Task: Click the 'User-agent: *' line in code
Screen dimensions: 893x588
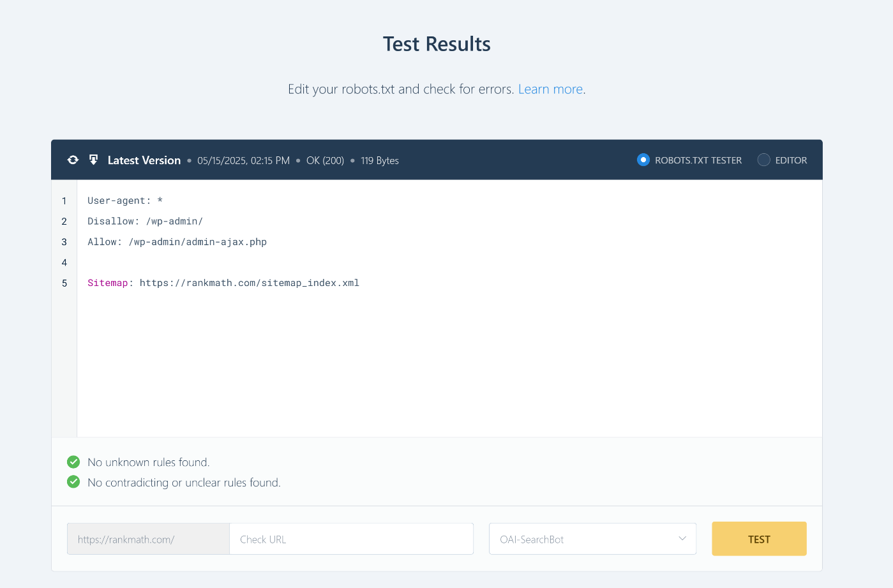Action: pos(125,201)
